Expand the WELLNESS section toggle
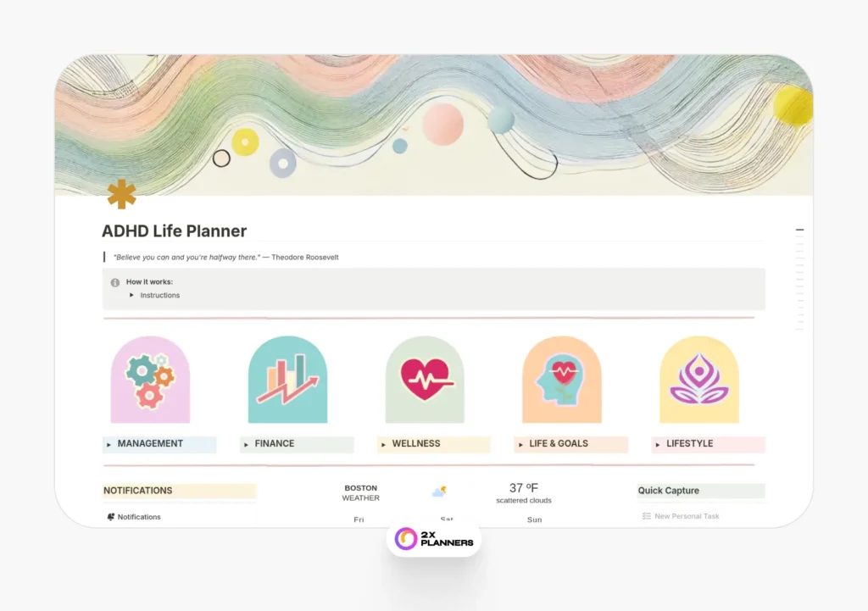Image resolution: width=868 pixels, height=611 pixels. pos(384,444)
